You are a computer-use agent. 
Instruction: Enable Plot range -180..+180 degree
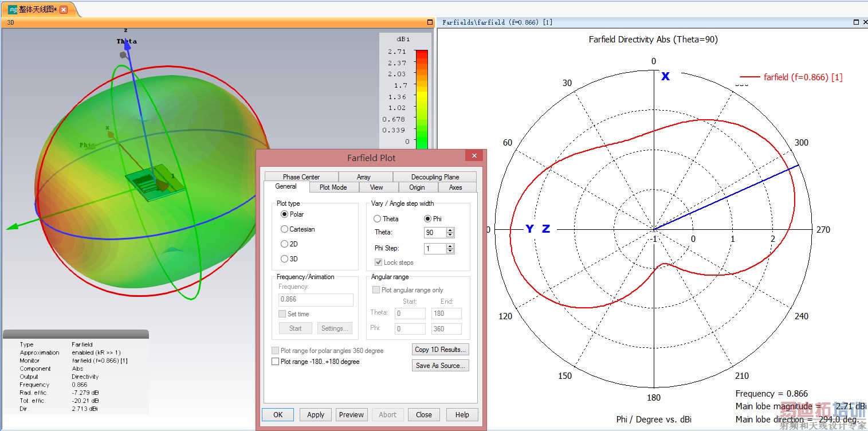[x=276, y=362]
